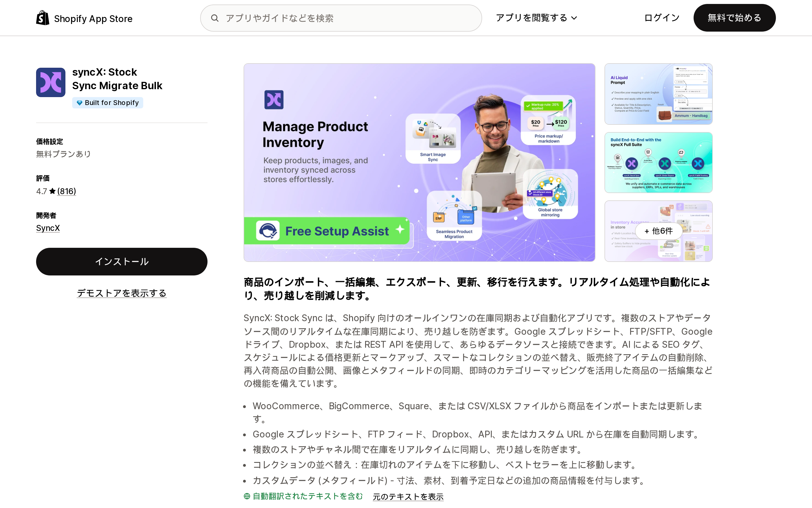
Task: Click the ログイン link
Action: pyautogui.click(x=662, y=18)
